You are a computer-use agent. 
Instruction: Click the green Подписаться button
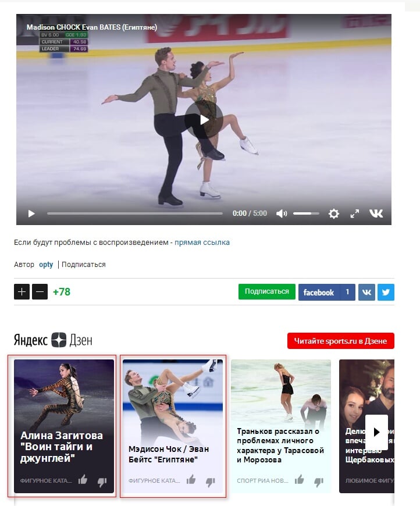click(266, 291)
